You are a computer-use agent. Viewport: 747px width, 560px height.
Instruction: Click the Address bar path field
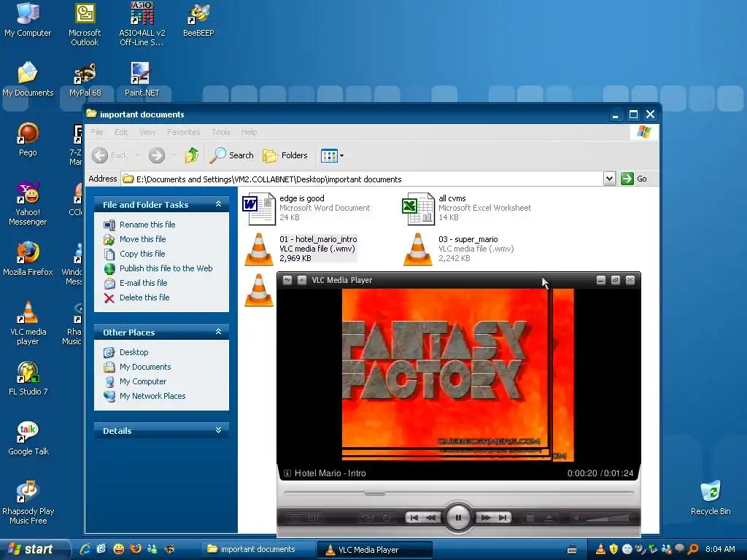362,179
